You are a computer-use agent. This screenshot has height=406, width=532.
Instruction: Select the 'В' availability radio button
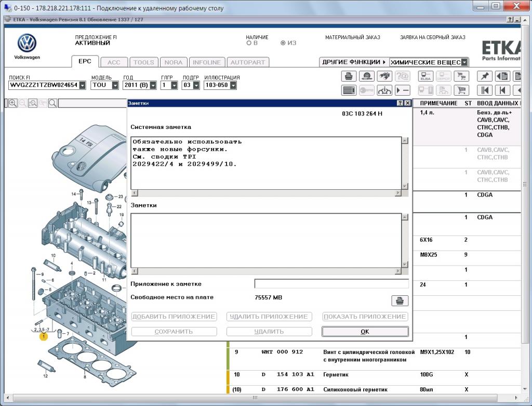(249, 43)
